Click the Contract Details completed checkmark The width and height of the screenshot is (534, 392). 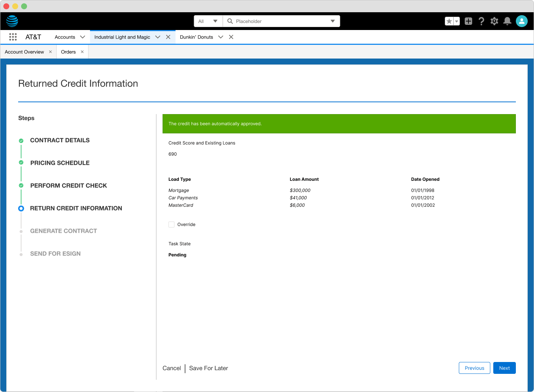(21, 141)
